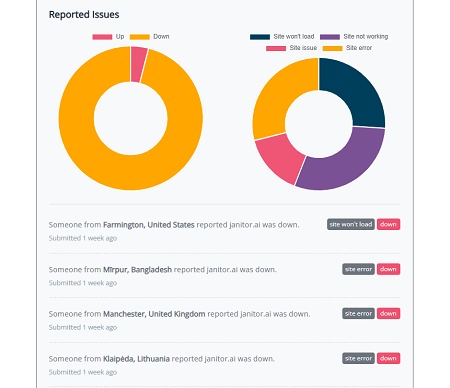Click the orange Site error legend swatch
Screen dimensions: 450x388
[333, 48]
